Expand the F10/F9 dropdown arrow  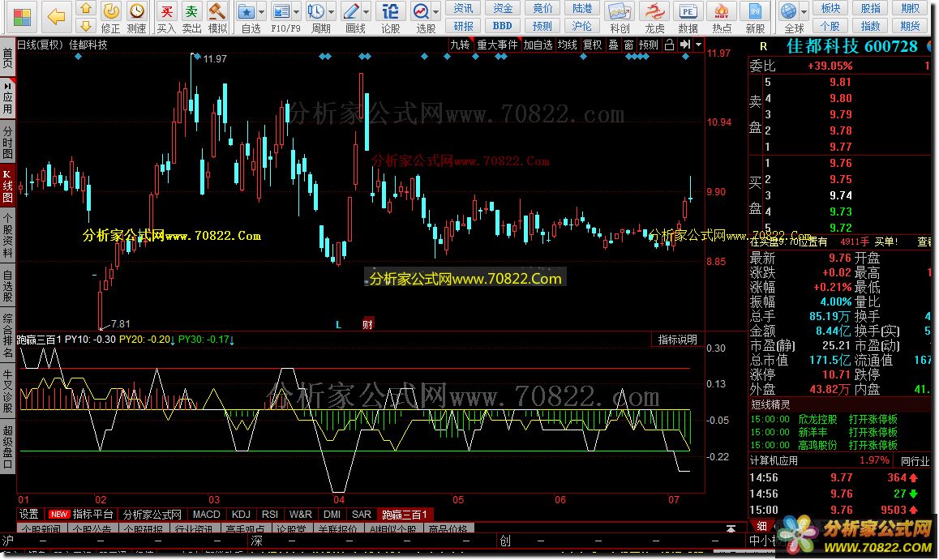click(296, 11)
